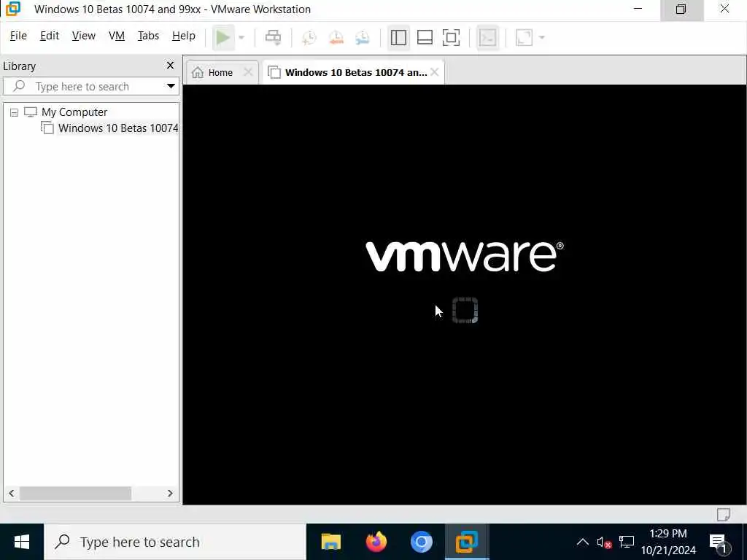Click the stretch guest display icon
The height and width of the screenshot is (560, 747).
(x=524, y=38)
